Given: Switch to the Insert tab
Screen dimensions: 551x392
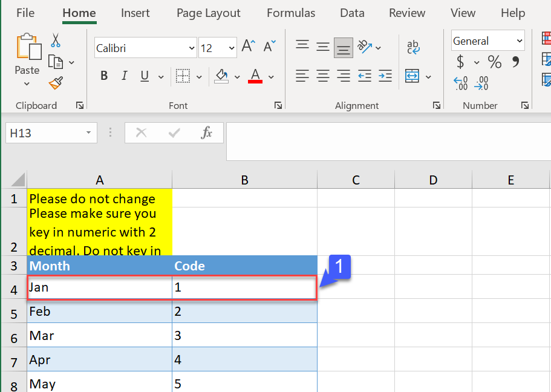Looking at the screenshot, I should 135,13.
